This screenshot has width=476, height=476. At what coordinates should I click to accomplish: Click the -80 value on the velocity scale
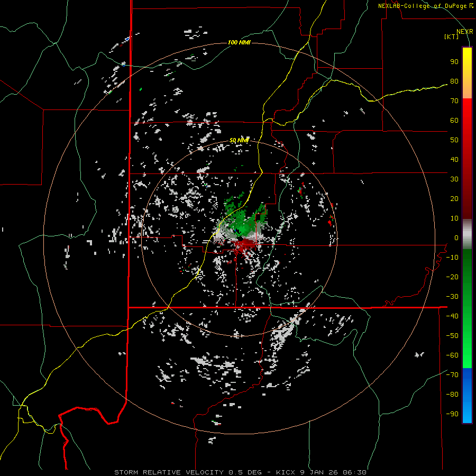pos(452,395)
